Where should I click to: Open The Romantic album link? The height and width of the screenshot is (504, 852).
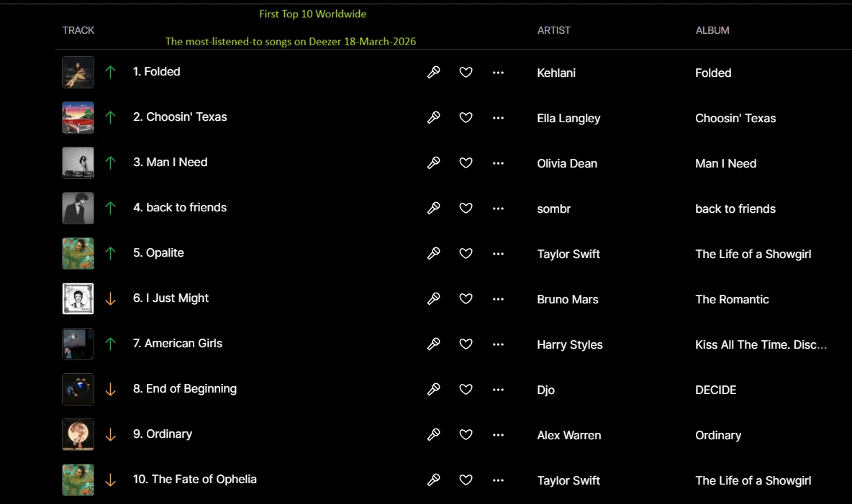(731, 299)
